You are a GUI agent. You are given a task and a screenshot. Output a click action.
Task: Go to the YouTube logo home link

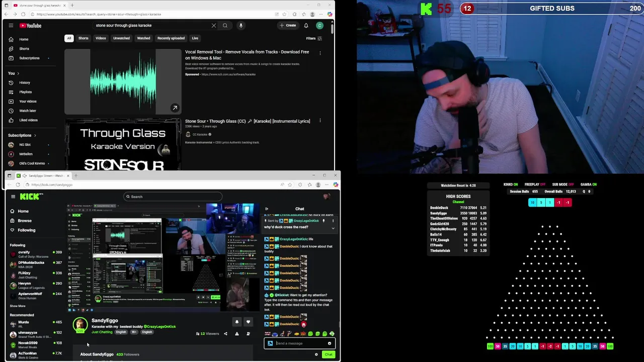(x=30, y=26)
